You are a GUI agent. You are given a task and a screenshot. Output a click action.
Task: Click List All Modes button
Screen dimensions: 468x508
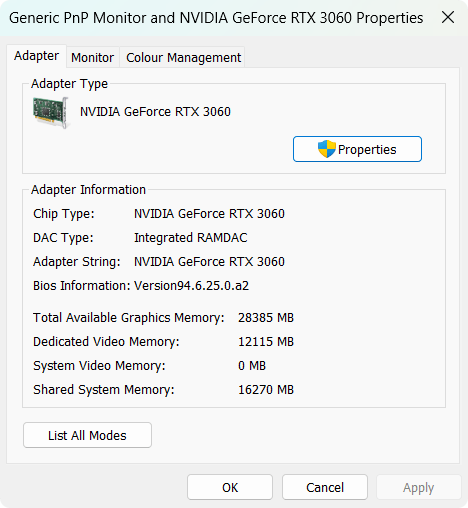(87, 435)
